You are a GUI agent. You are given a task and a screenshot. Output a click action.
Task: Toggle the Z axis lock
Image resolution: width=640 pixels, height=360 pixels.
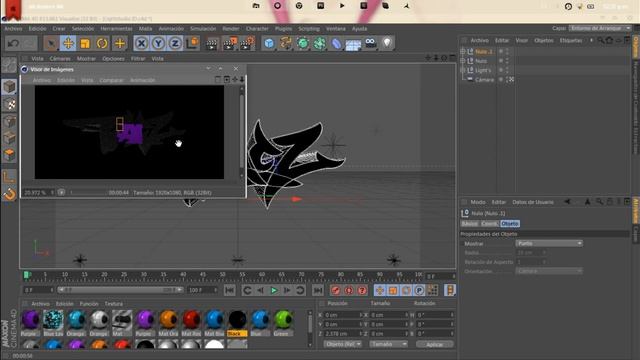175,43
